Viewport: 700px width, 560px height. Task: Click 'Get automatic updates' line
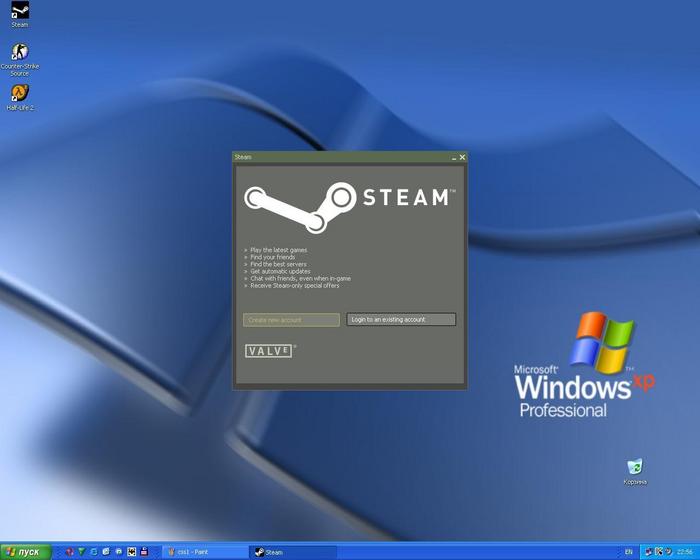[280, 271]
